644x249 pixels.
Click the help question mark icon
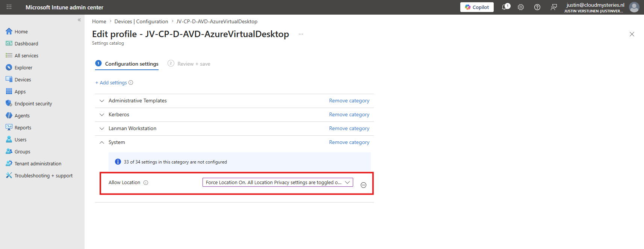click(537, 7)
